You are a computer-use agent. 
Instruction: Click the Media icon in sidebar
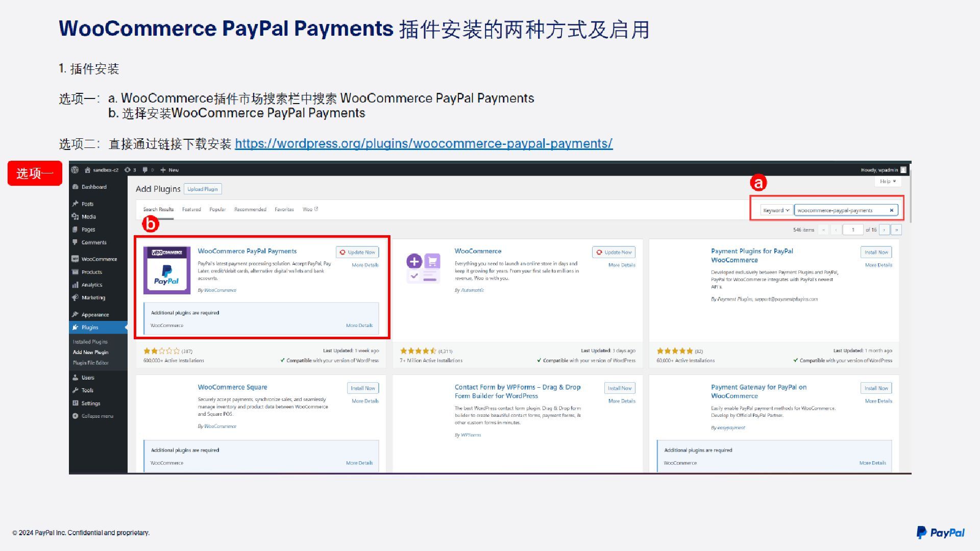(x=76, y=216)
